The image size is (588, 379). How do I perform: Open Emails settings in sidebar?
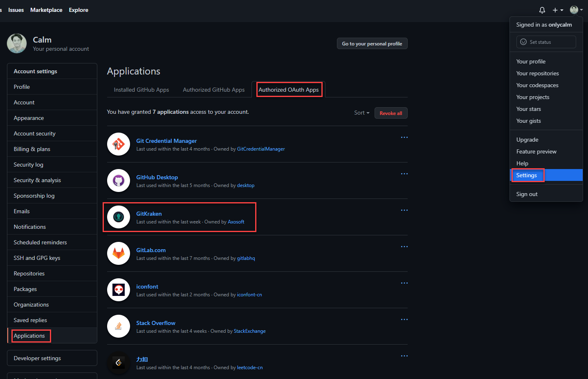tap(52, 211)
